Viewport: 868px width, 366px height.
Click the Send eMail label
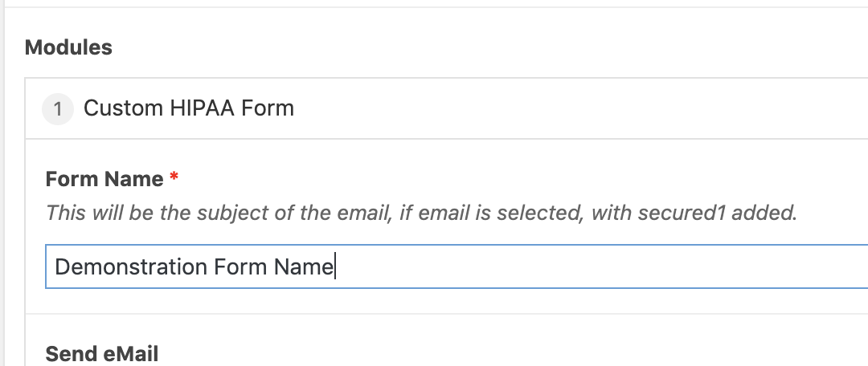(102, 354)
